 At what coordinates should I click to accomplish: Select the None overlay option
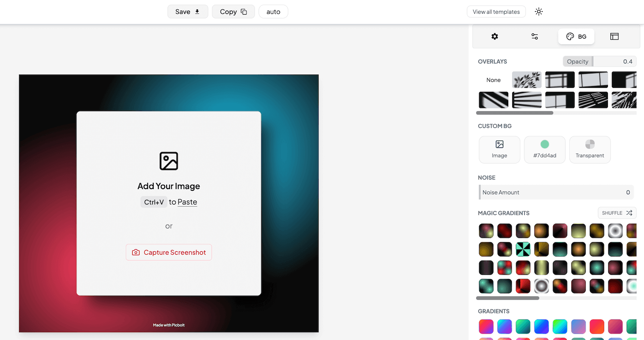click(x=494, y=80)
